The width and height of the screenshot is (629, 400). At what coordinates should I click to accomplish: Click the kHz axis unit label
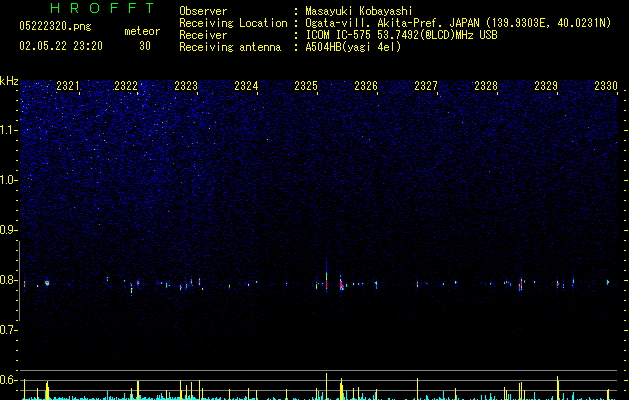coord(9,81)
